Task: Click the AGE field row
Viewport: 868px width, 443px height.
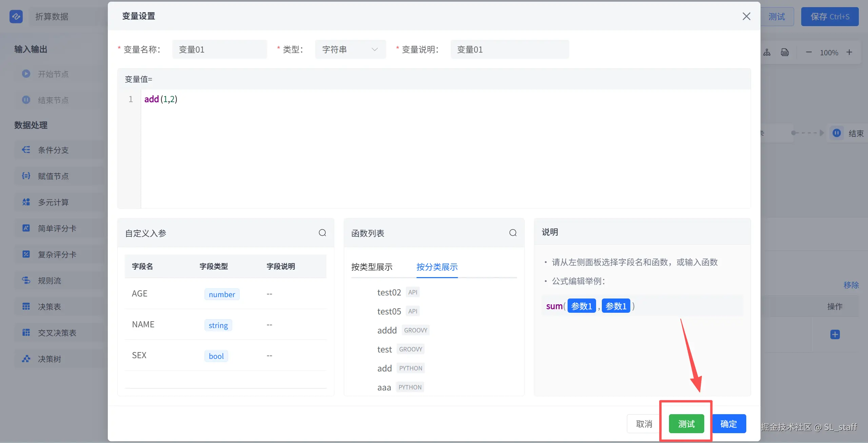Action: 225,294
